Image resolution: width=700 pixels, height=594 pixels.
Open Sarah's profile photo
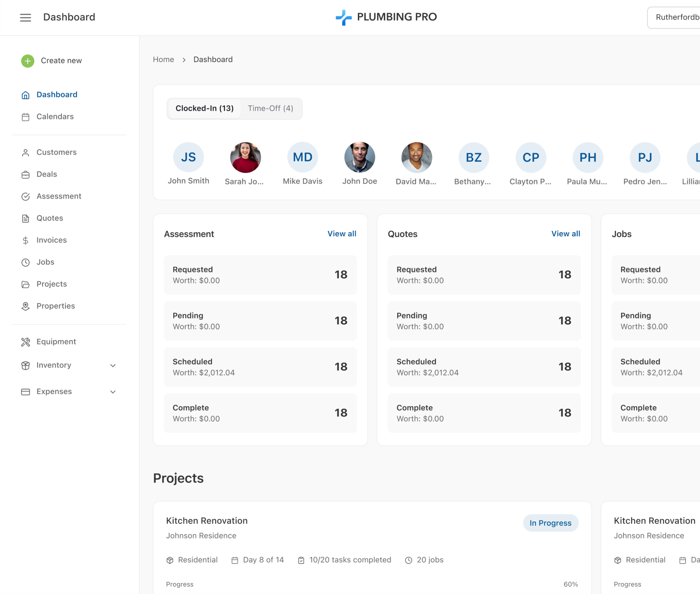245,157
